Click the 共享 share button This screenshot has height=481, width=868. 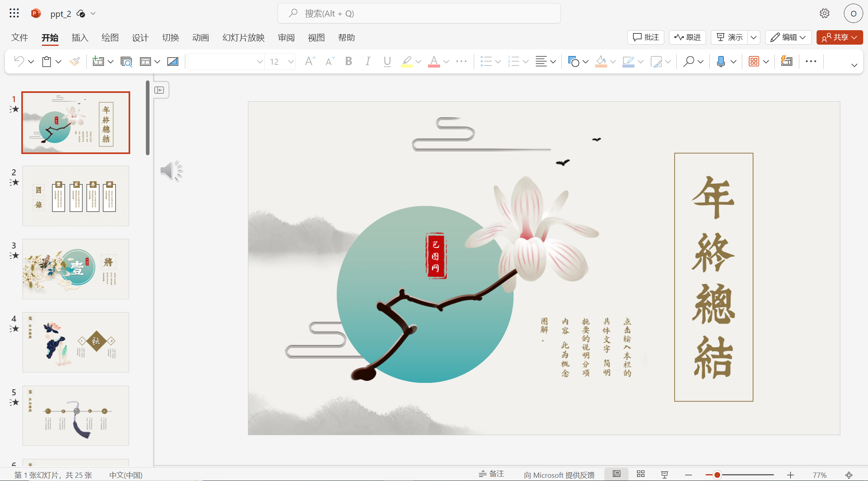pyautogui.click(x=839, y=37)
